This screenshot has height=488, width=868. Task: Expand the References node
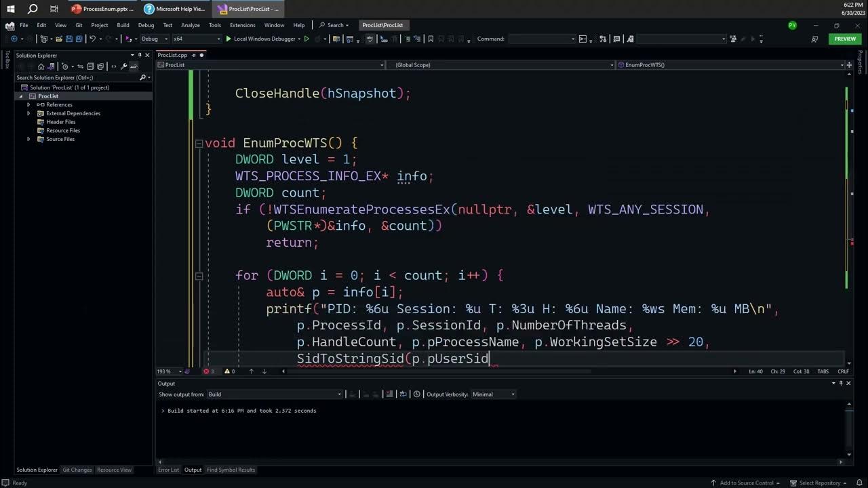[29, 104]
